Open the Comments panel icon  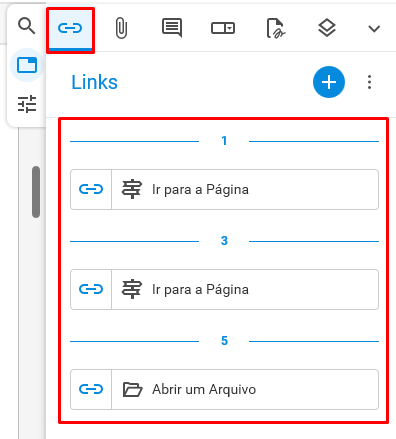(172, 28)
